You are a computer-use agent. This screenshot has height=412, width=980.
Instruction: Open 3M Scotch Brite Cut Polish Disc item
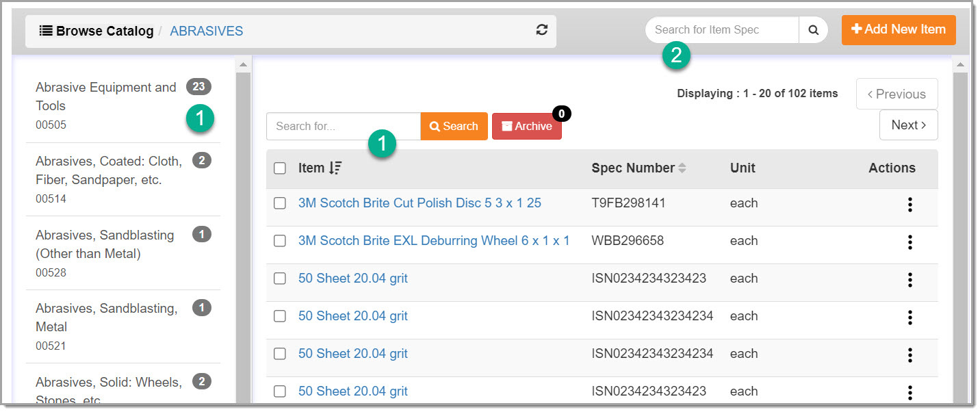[x=420, y=203]
